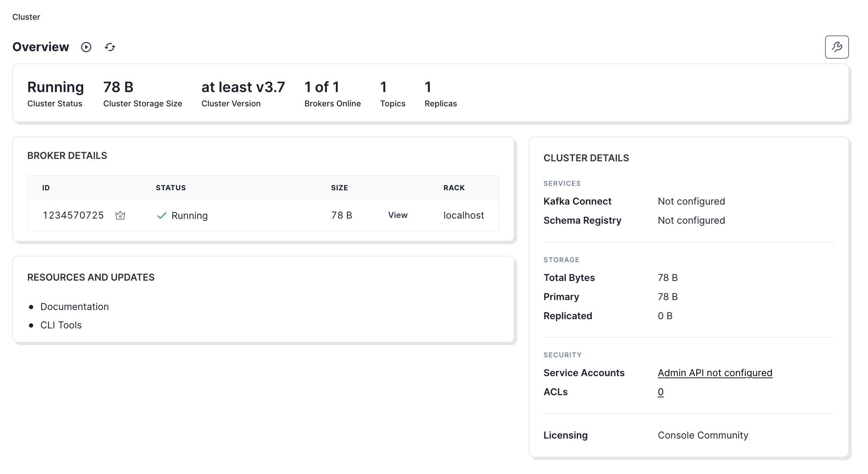Click the localhost rack value
868x474 pixels.
point(463,215)
